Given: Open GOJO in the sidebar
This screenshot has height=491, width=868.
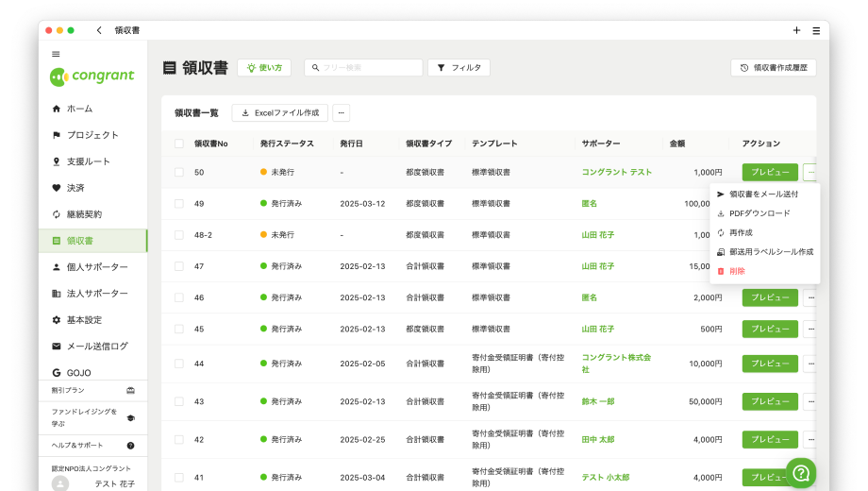Looking at the screenshot, I should [x=92, y=373].
